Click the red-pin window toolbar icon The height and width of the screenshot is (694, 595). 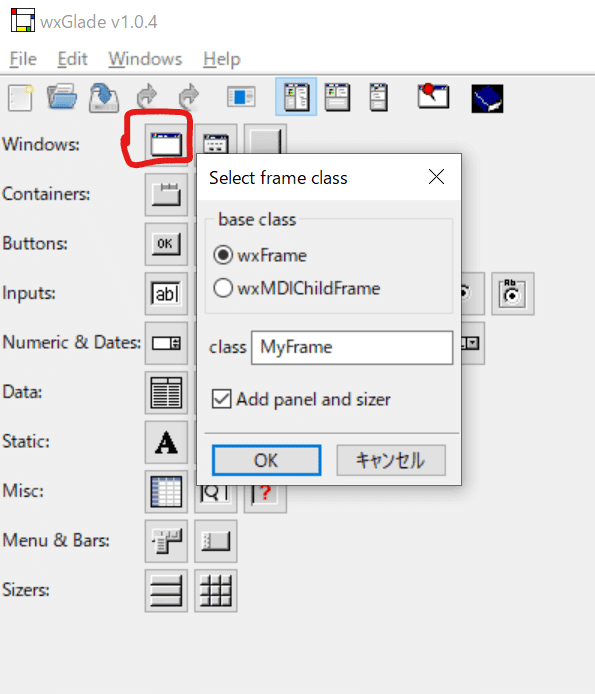pos(433,96)
